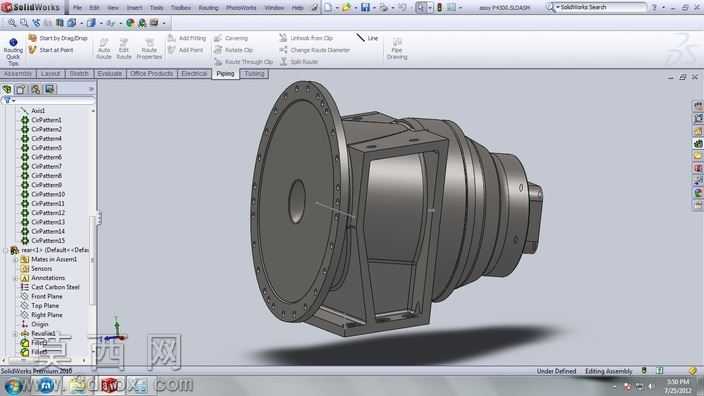Click Add Fitting
Image resolution: width=704 pixels, height=396 pixels.
click(187, 38)
